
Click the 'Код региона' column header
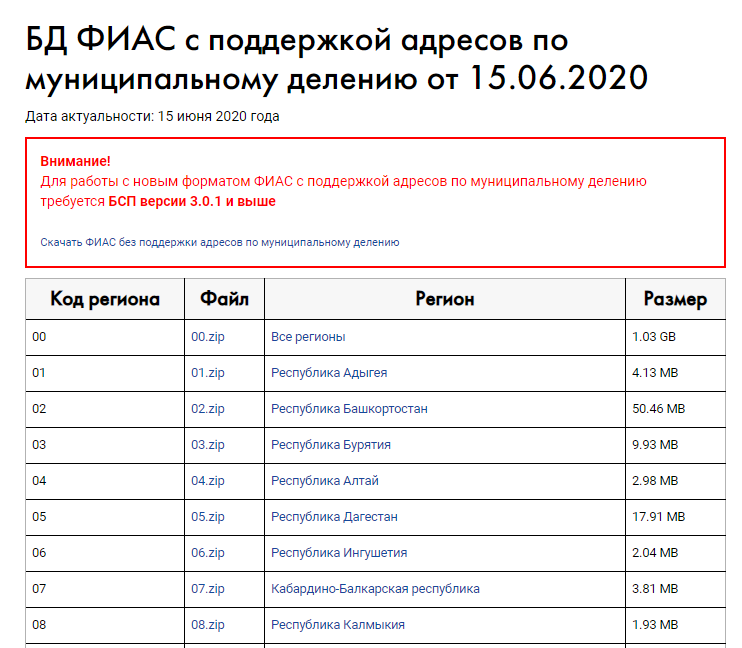pos(105,299)
